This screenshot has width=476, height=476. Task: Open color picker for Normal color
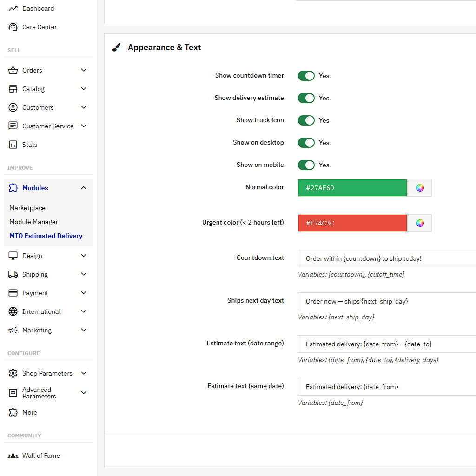point(420,188)
